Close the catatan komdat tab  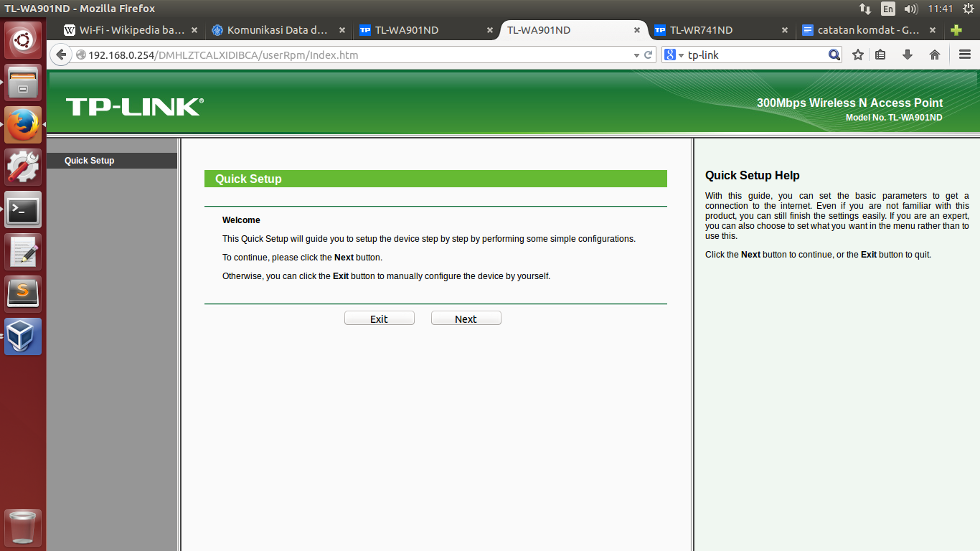[933, 30]
